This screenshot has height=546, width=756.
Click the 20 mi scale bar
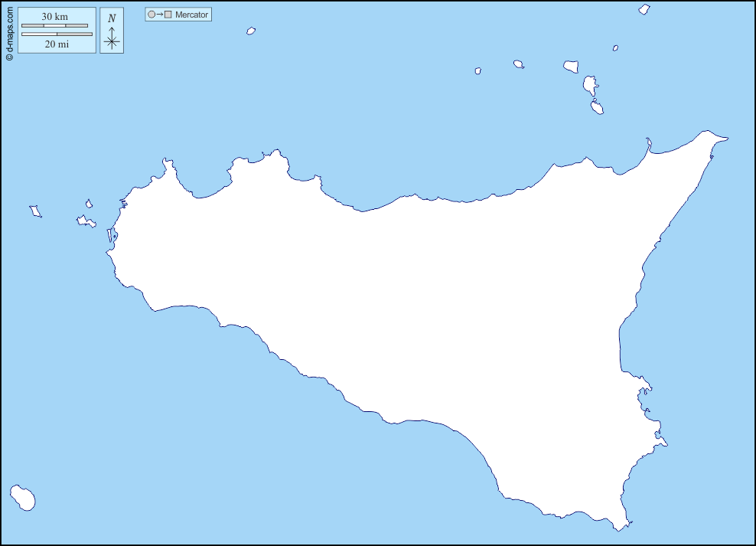[57, 34]
